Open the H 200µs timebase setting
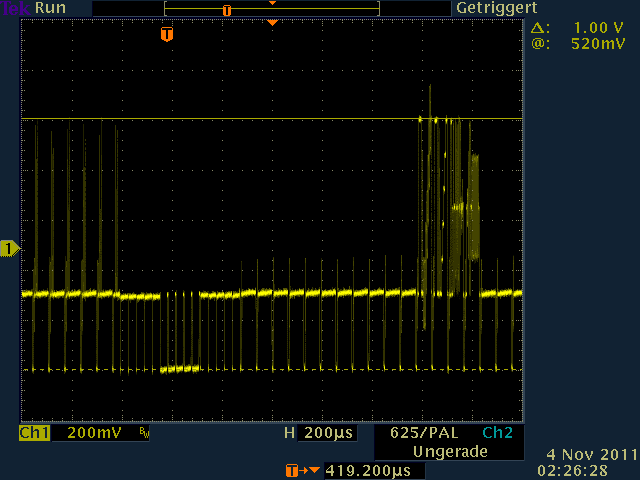Image resolution: width=640 pixels, height=480 pixels. (320, 433)
